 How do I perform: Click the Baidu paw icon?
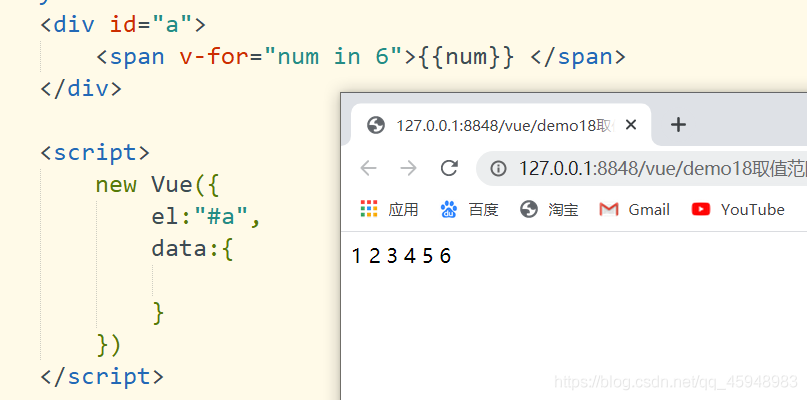click(x=449, y=210)
